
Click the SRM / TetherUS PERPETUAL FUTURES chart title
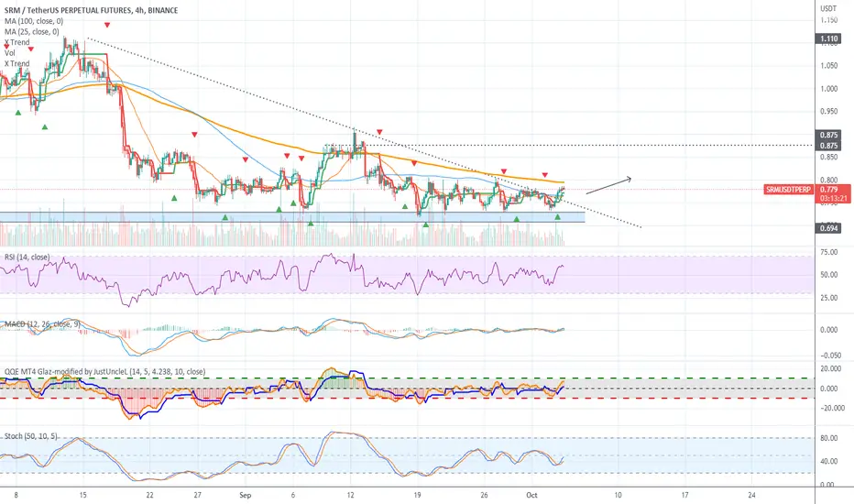click(91, 10)
